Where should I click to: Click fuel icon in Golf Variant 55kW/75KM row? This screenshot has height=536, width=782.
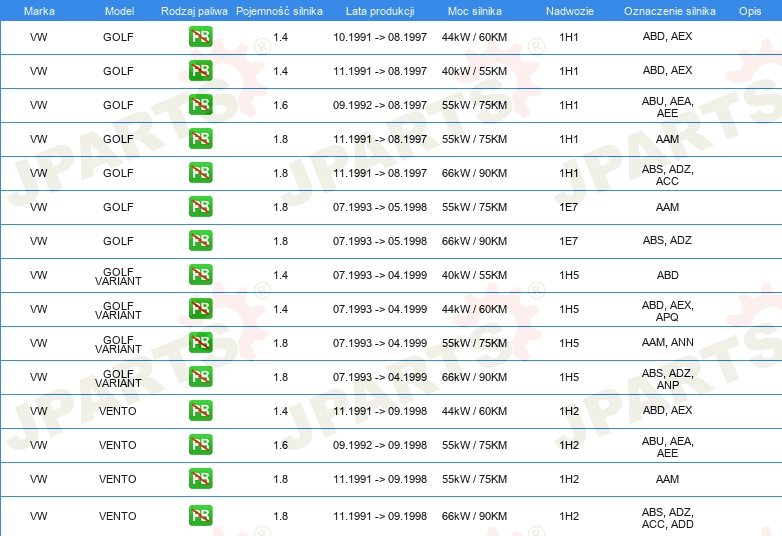click(200, 342)
